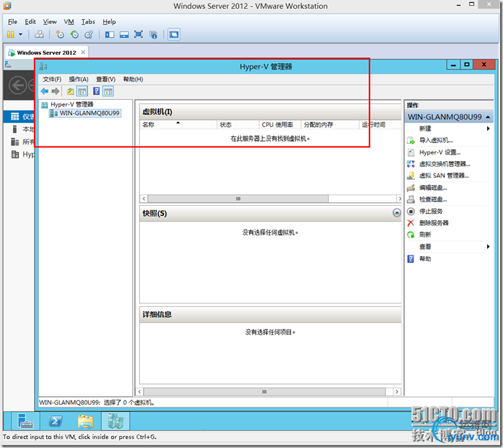
Task: Sort by the 名称 column header
Action: pyautogui.click(x=178, y=125)
